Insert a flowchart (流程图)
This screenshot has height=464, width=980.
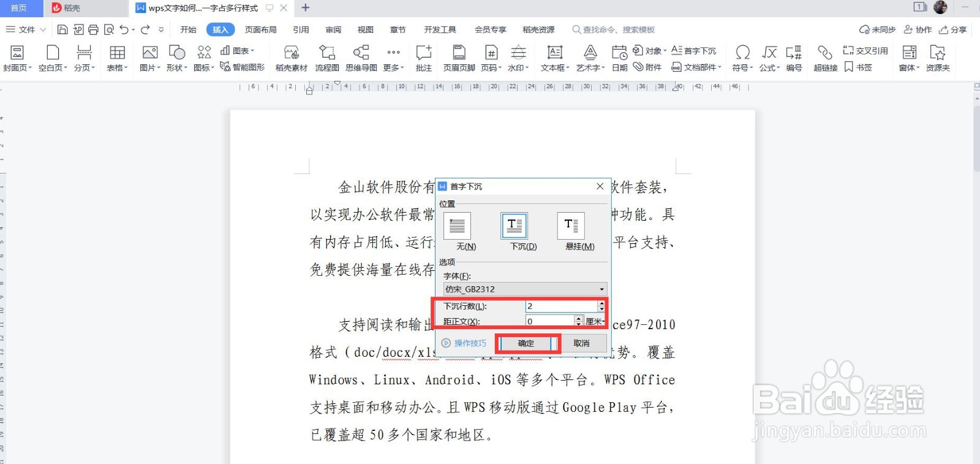point(327,58)
